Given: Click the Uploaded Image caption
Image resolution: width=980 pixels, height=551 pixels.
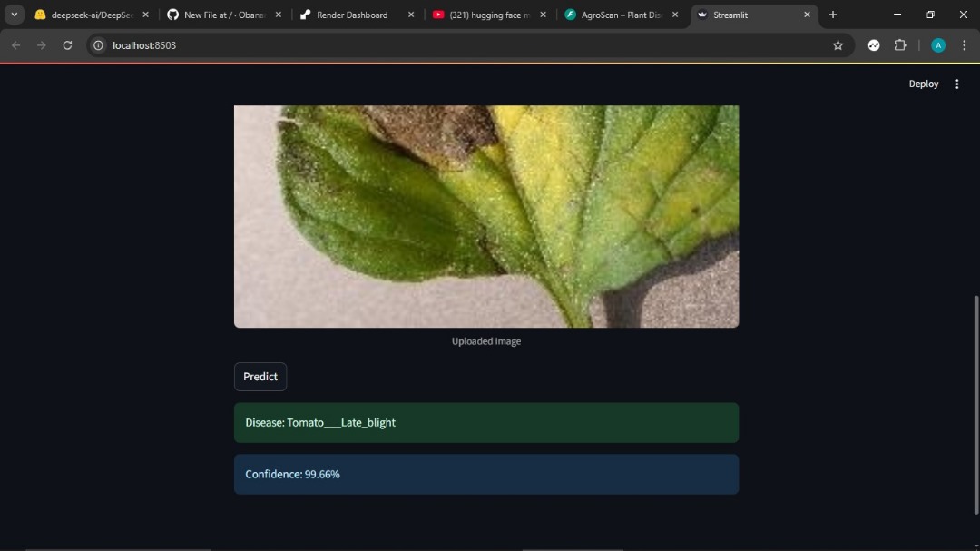Looking at the screenshot, I should pyautogui.click(x=486, y=340).
